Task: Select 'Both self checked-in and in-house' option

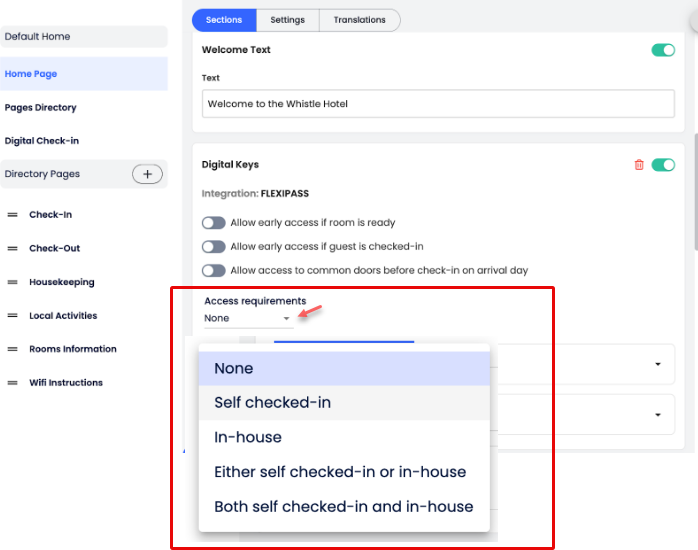Action: (x=343, y=506)
